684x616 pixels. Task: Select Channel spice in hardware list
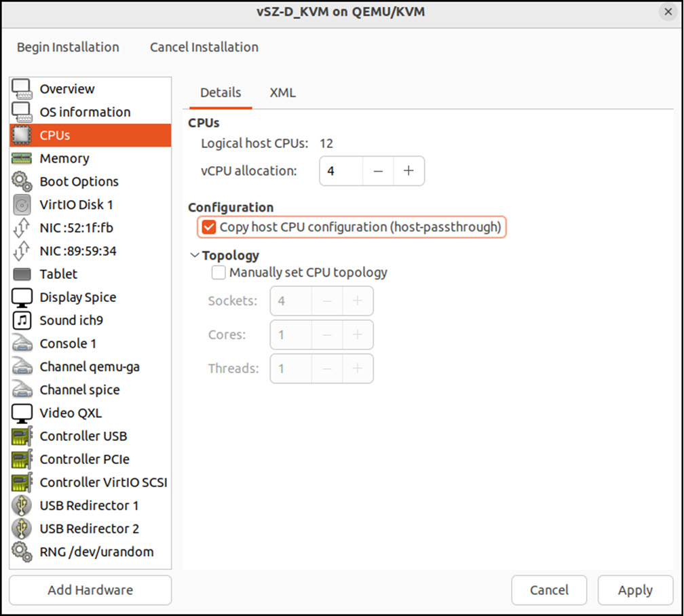(x=90, y=390)
